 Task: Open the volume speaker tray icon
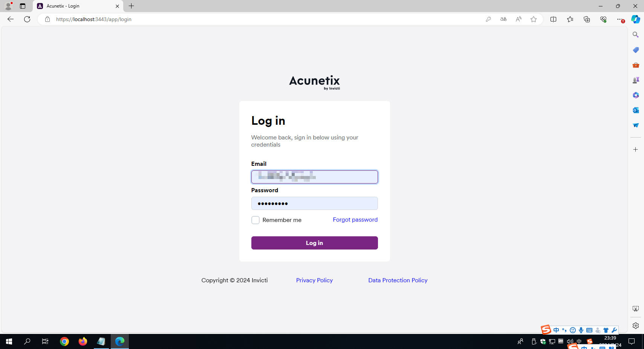(x=570, y=341)
